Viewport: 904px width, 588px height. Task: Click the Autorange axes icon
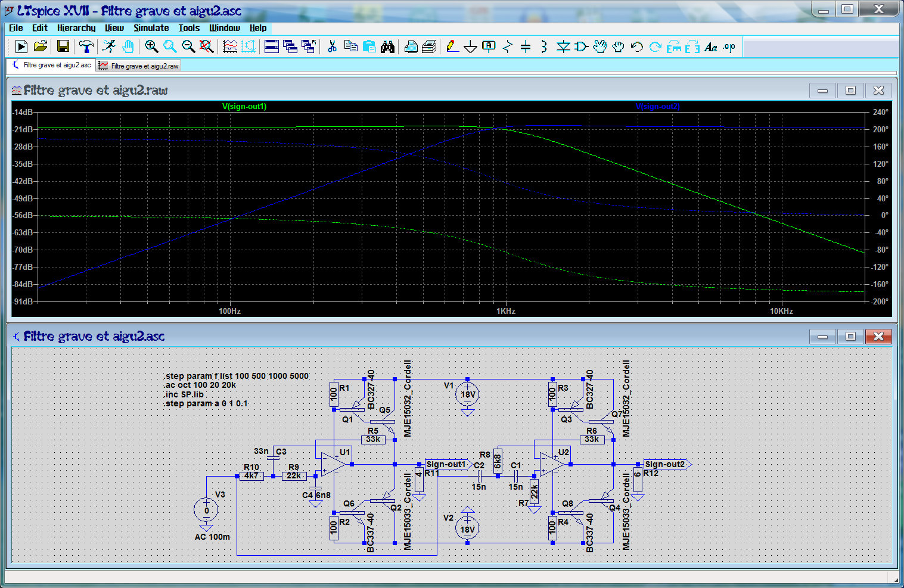tap(248, 46)
